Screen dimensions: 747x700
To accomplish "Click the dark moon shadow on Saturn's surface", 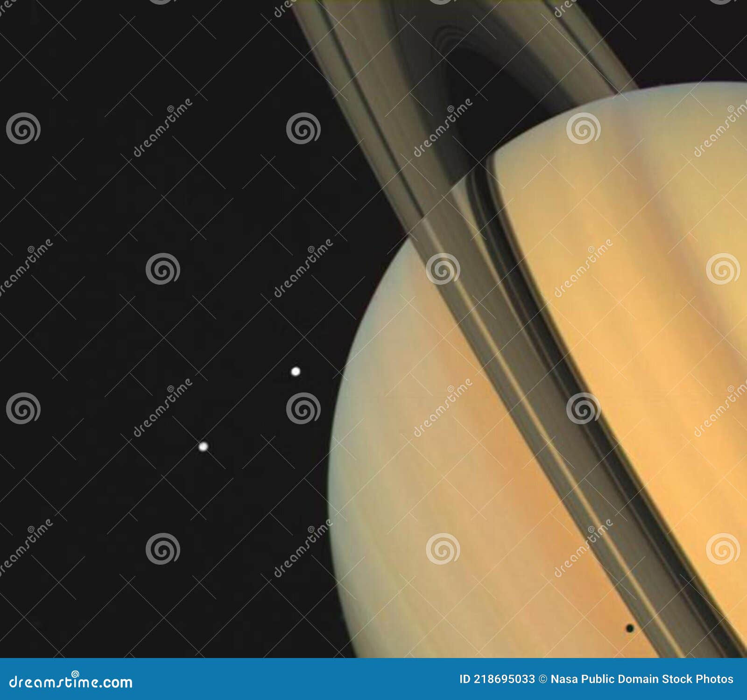I will (630, 628).
